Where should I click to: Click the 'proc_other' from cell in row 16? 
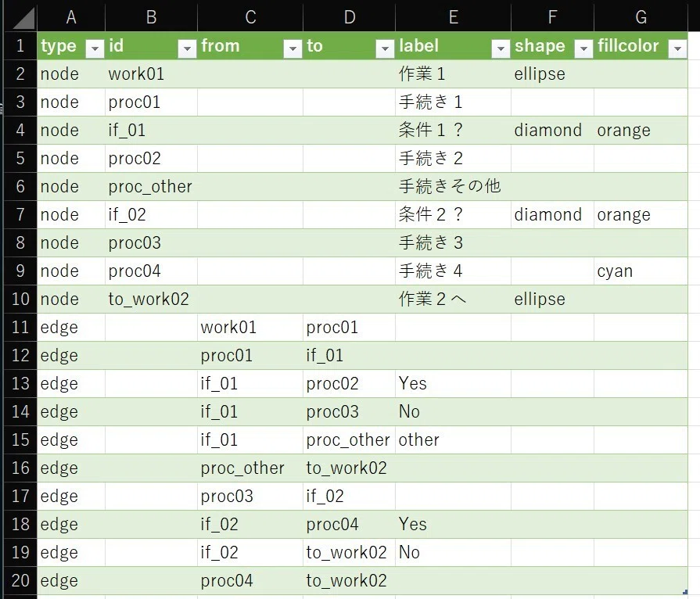(250, 468)
